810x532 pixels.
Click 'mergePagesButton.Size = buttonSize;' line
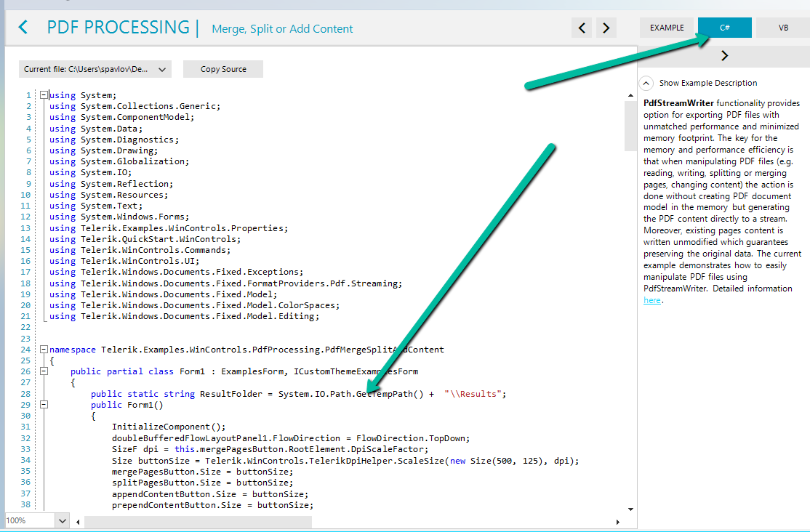point(202,472)
